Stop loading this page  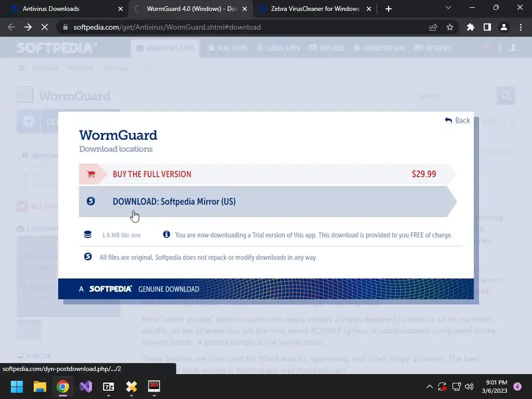coord(45,27)
